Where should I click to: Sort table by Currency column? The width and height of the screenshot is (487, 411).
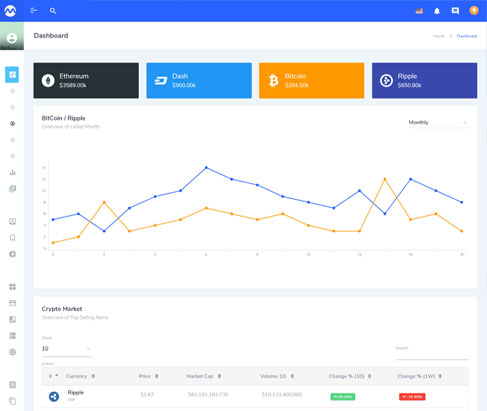[x=80, y=376]
